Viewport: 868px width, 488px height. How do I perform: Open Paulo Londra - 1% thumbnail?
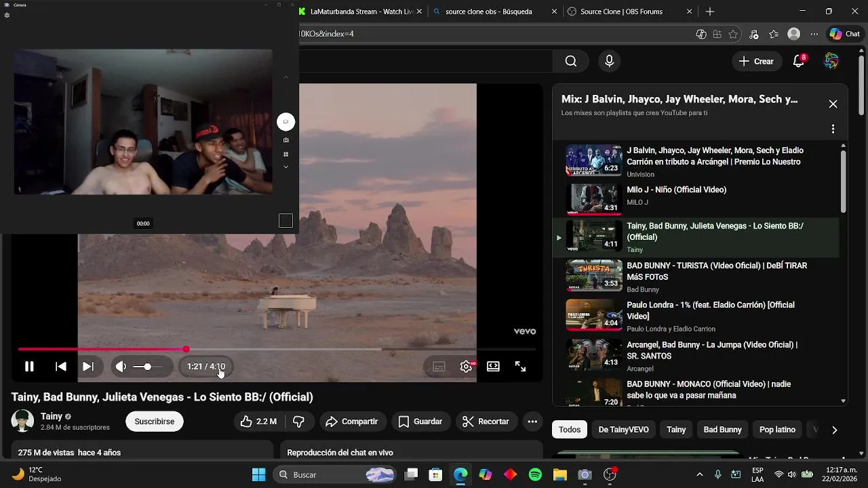[594, 315]
